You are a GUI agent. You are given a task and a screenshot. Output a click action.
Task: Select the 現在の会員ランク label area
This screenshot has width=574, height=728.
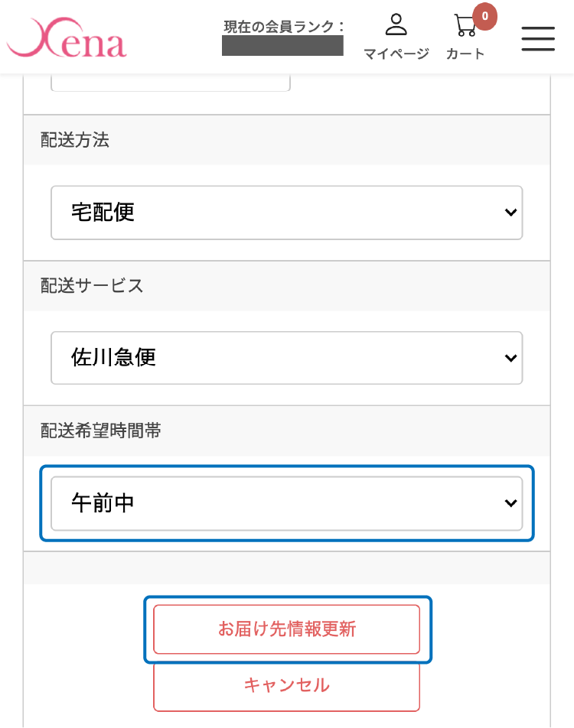282,24
